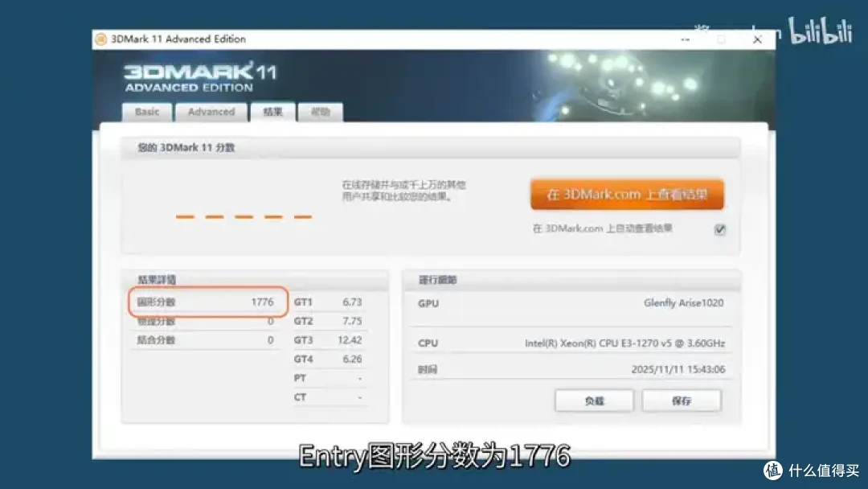Click the GT1 value 6.73
The height and width of the screenshot is (489, 868).
coord(352,302)
